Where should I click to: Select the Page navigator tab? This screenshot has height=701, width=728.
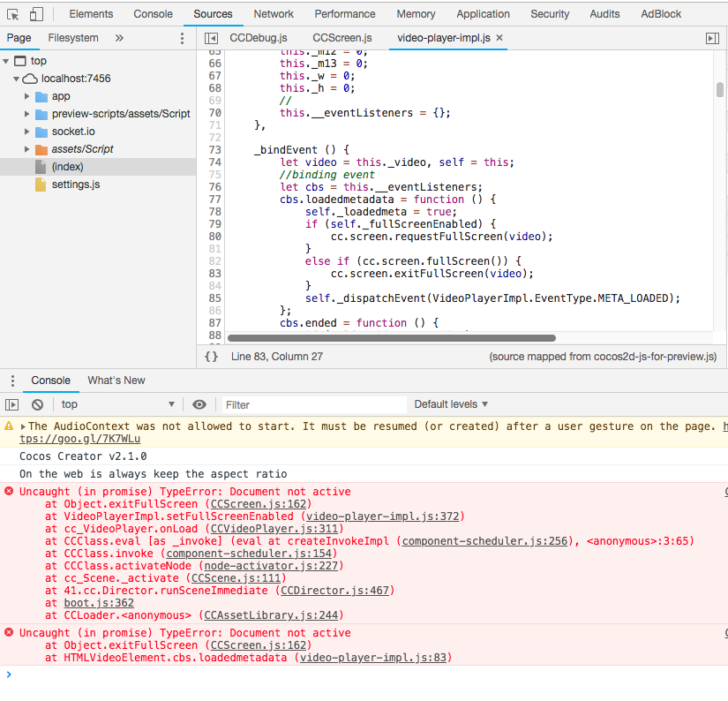(x=19, y=38)
